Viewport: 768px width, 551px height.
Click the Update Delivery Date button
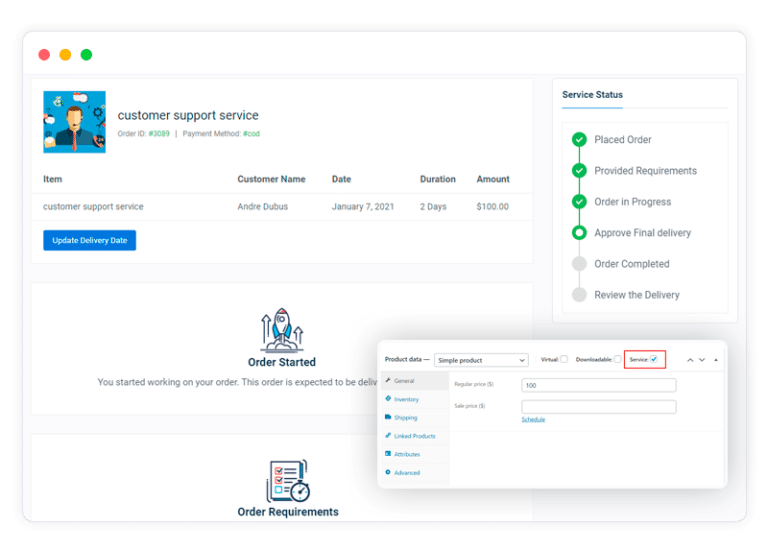point(90,240)
